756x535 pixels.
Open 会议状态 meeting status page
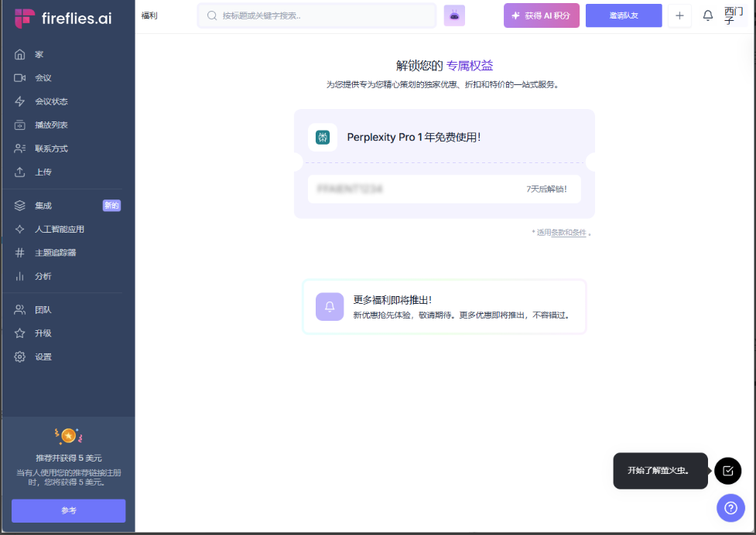[x=51, y=101]
